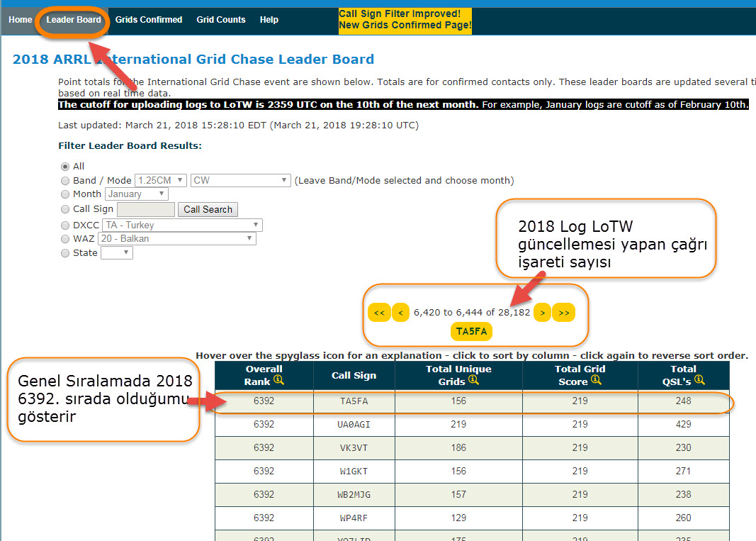Sort by the Call Sign column header
The width and height of the screenshot is (756, 541).
click(x=354, y=376)
